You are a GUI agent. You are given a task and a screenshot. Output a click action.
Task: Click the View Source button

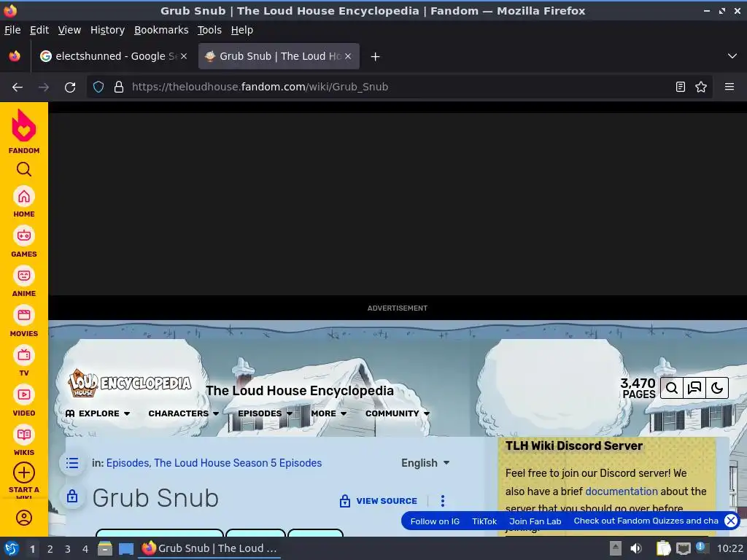coord(379,500)
